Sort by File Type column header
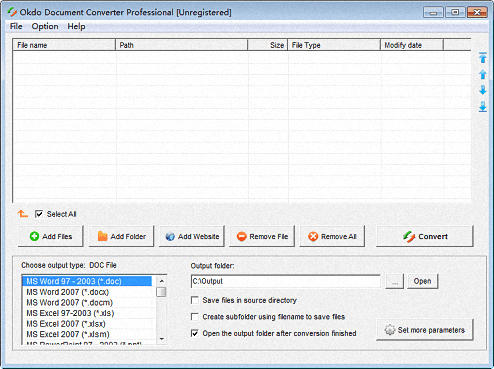Viewport: 494px width, 369px height. click(334, 45)
